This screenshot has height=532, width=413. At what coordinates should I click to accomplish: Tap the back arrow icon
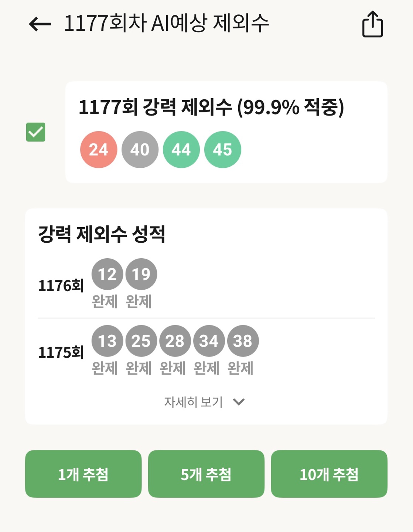pyautogui.click(x=40, y=24)
